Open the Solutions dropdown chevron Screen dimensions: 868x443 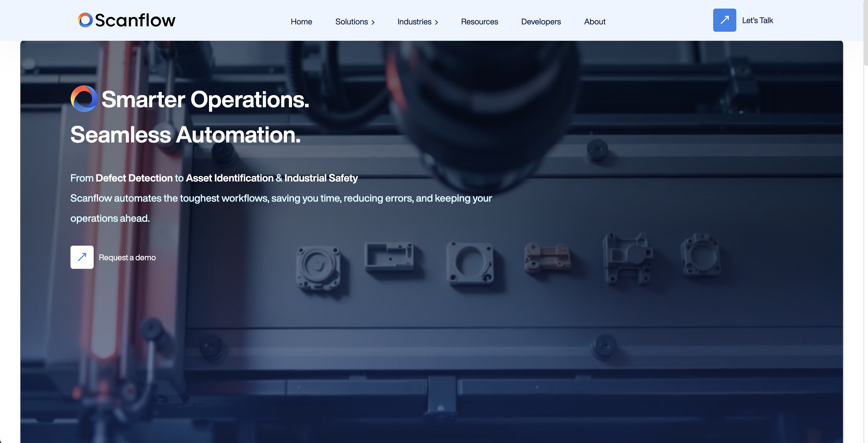(x=373, y=22)
